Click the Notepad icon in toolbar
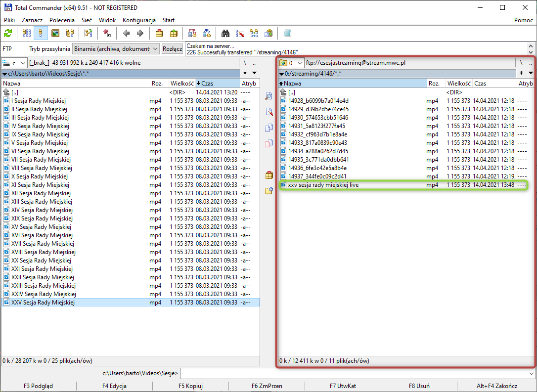Screen dimensions: 537x392 (x=287, y=34)
